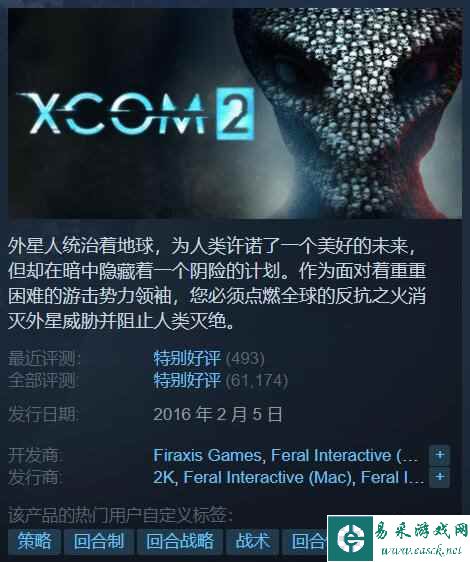Select the 回合制 tag
The height and width of the screenshot is (562, 470).
click(x=99, y=541)
